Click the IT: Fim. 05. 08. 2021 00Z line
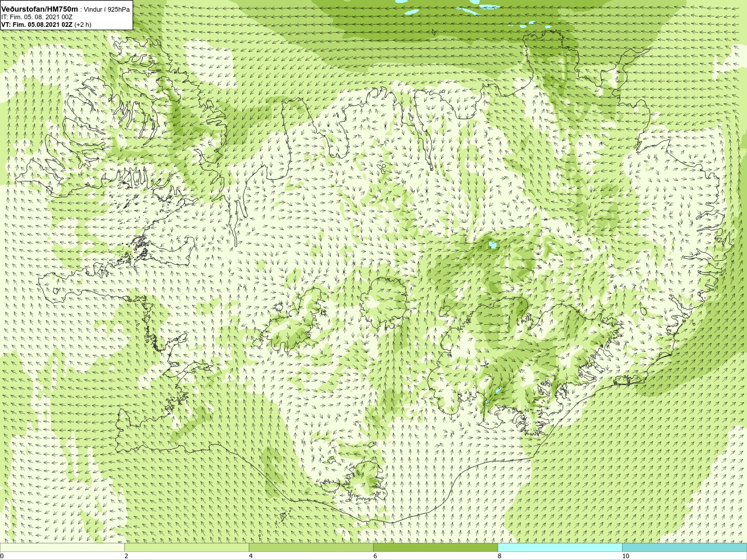747x560 pixels. click(x=37, y=17)
